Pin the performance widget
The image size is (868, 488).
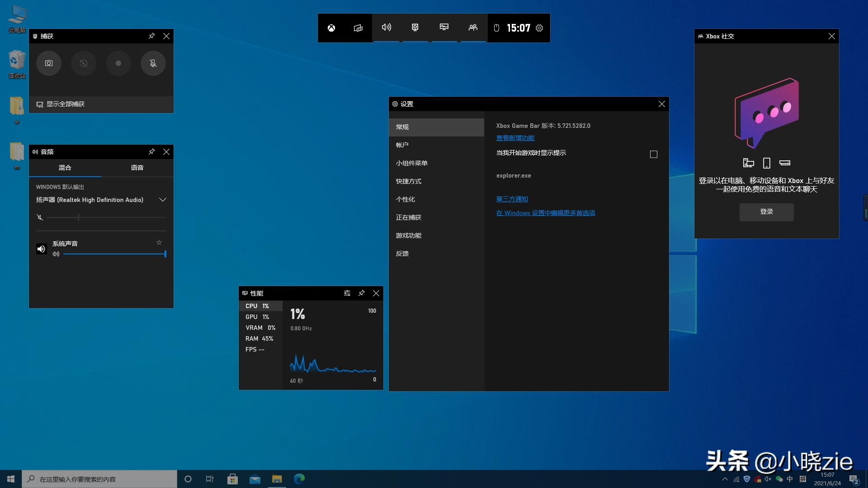[x=361, y=293]
